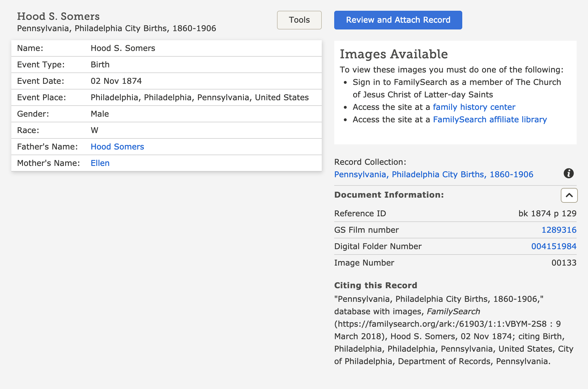The image size is (588, 389).
Task: Click the Hood S. Somers page heading
Action: tap(58, 16)
